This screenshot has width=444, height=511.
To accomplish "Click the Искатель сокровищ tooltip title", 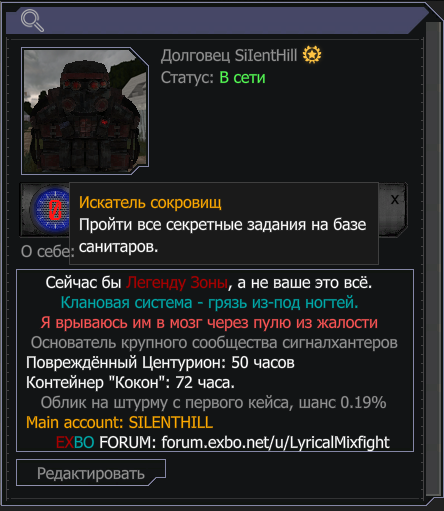I will point(150,202).
